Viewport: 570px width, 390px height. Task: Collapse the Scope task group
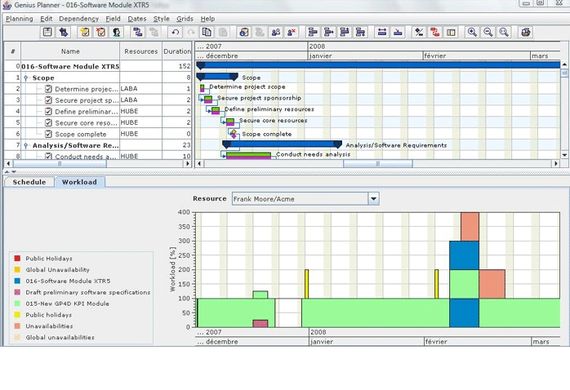(26, 78)
